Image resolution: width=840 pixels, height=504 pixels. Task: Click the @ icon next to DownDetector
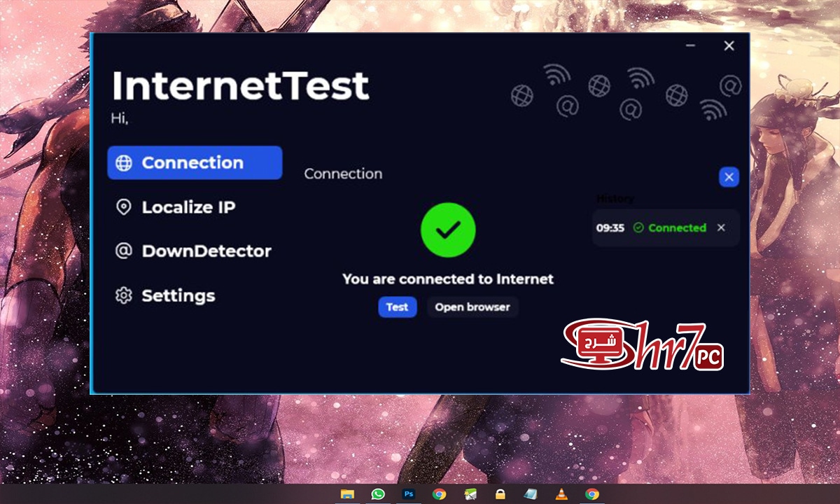click(124, 251)
